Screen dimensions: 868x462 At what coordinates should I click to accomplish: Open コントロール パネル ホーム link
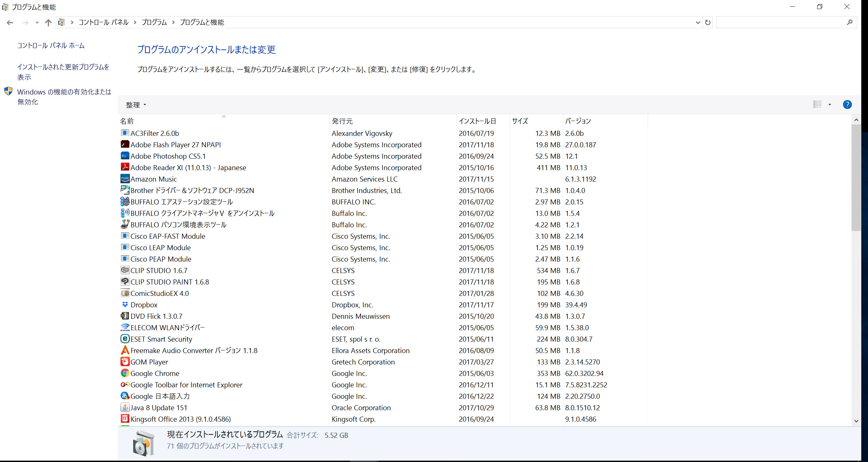click(51, 45)
